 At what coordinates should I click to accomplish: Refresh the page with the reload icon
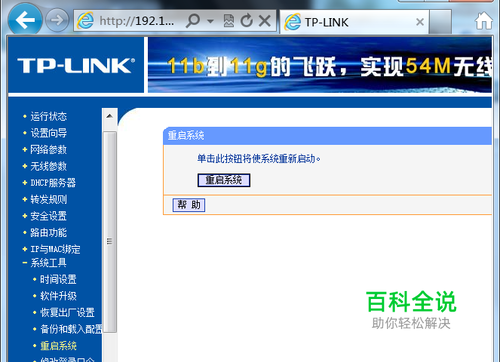point(247,21)
